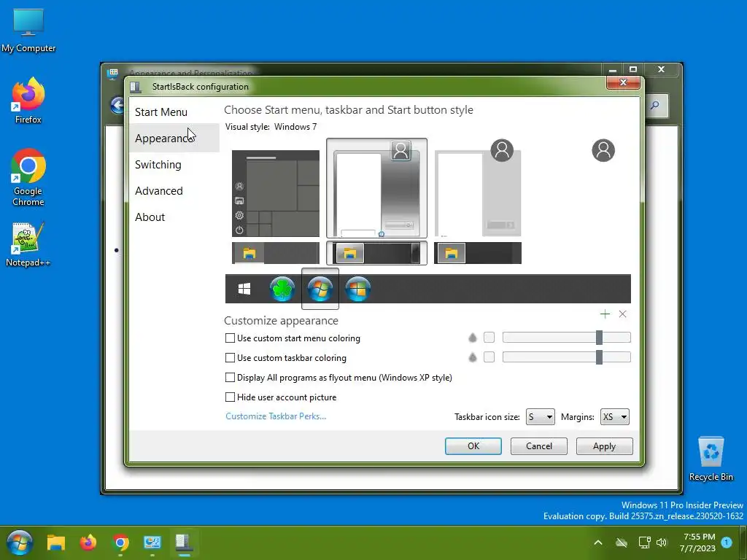The image size is (747, 560).
Task: Click the Apply button
Action: [605, 446]
